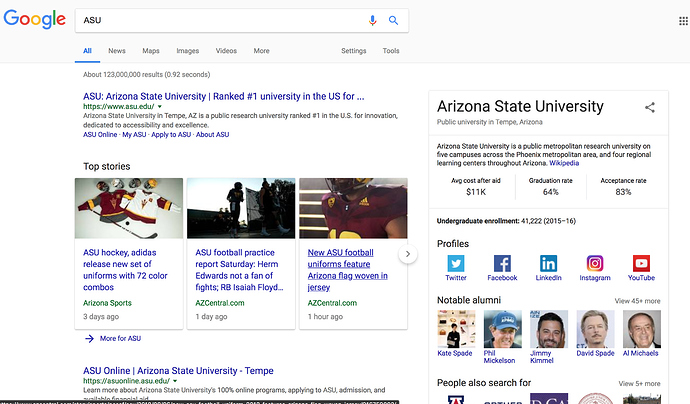The height and width of the screenshot is (404, 690).
Task: Open the Google apps grid icon
Action: point(683,21)
